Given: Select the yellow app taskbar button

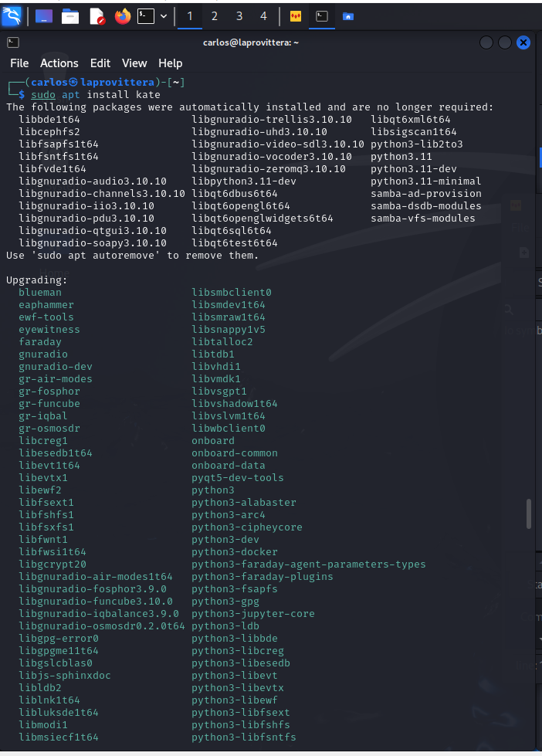Looking at the screenshot, I should (296, 16).
